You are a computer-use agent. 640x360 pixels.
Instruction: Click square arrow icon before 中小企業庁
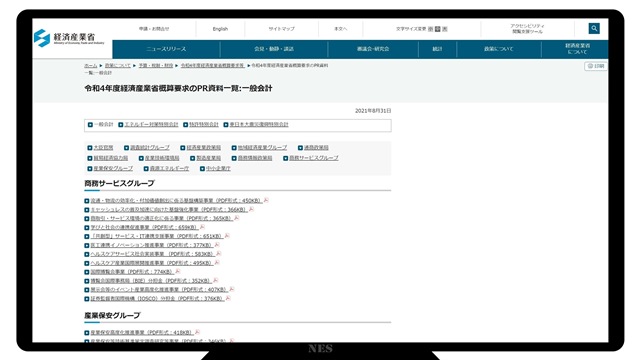pos(202,169)
